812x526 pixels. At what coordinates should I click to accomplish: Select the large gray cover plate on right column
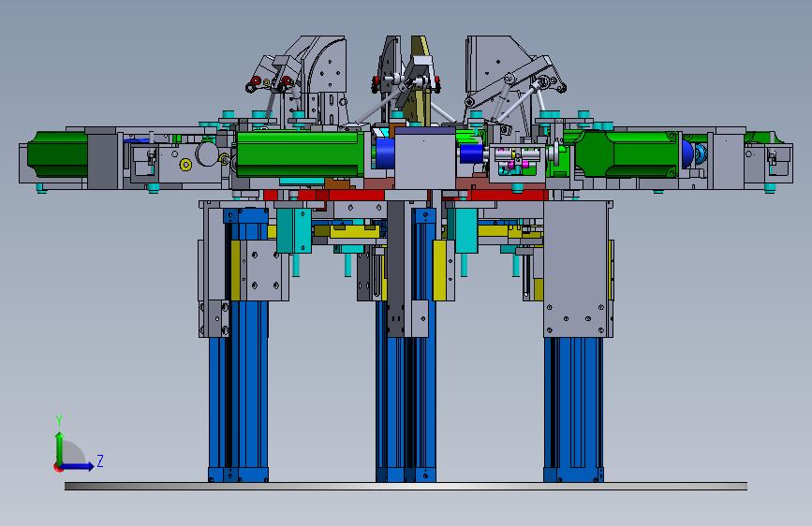click(575, 269)
